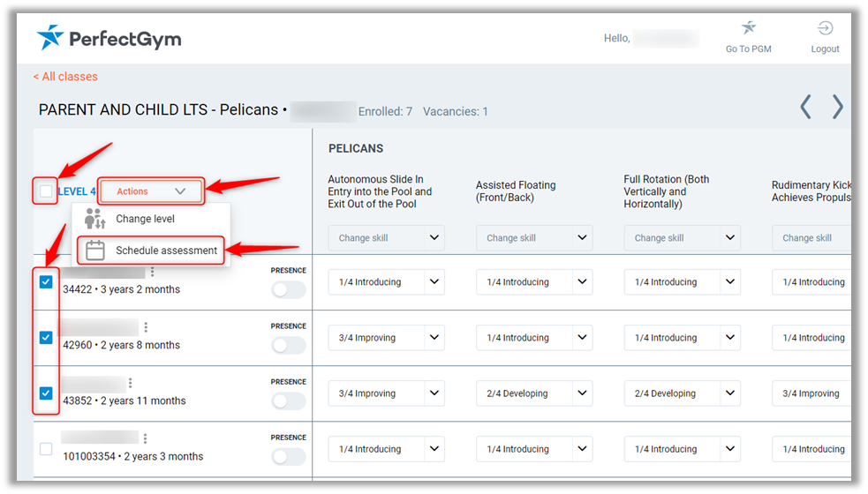This screenshot has height=494, width=868.
Task: Open 3/4 Improving dropdown for member 42960
Action: coord(386,338)
